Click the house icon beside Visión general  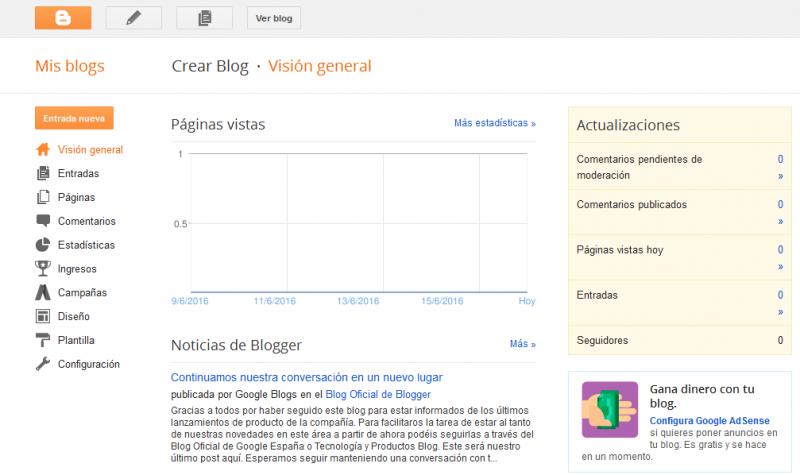tap(43, 150)
